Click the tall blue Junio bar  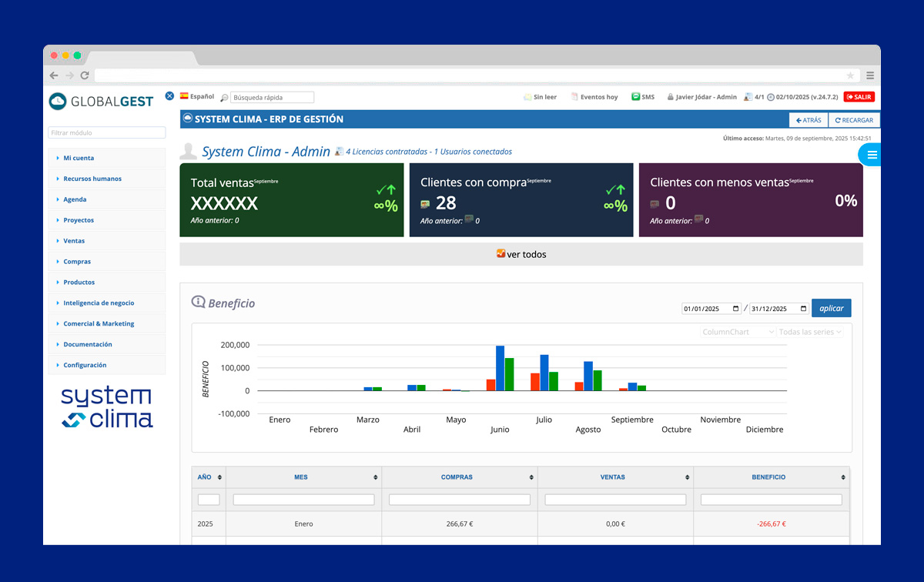coord(500,368)
